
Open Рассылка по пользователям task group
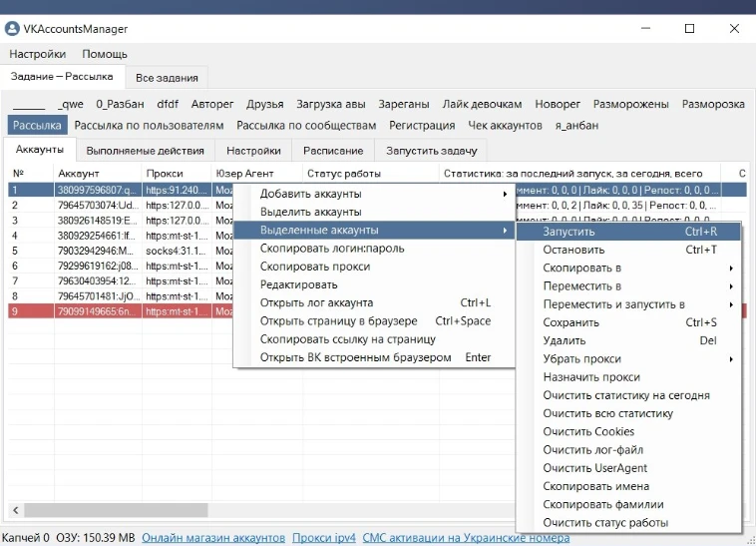[149, 126]
